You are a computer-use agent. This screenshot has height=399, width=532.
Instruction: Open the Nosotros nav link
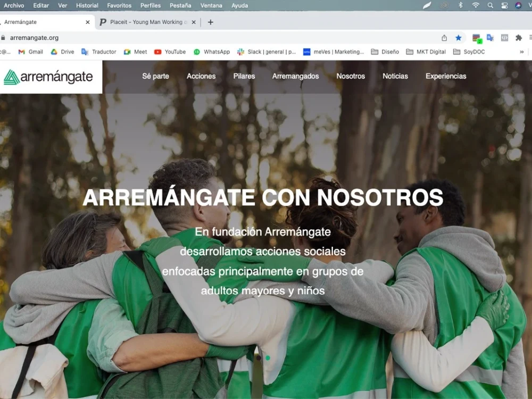[351, 76]
